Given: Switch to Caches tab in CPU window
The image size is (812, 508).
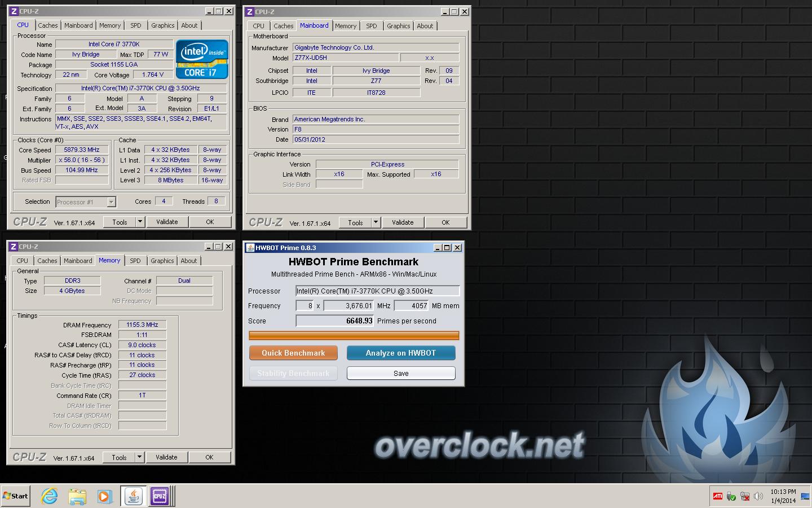Looking at the screenshot, I should pos(48,25).
